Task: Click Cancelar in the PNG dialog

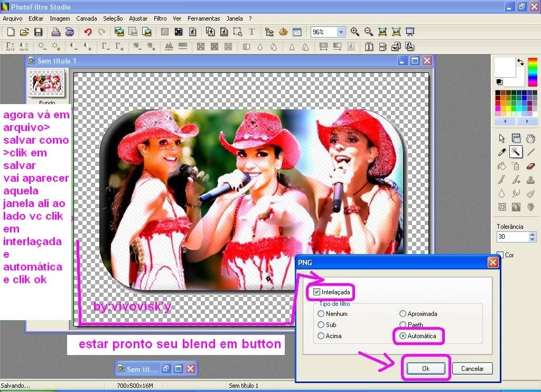Action: pyautogui.click(x=472, y=369)
